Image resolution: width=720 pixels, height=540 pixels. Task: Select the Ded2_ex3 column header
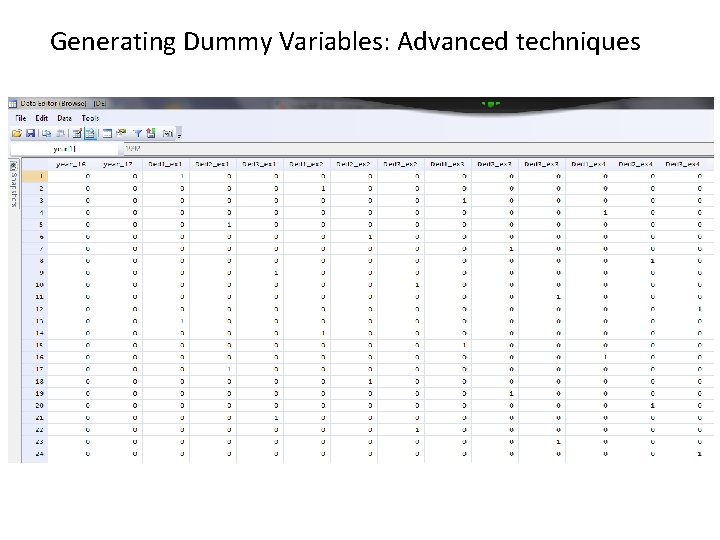[495, 164]
